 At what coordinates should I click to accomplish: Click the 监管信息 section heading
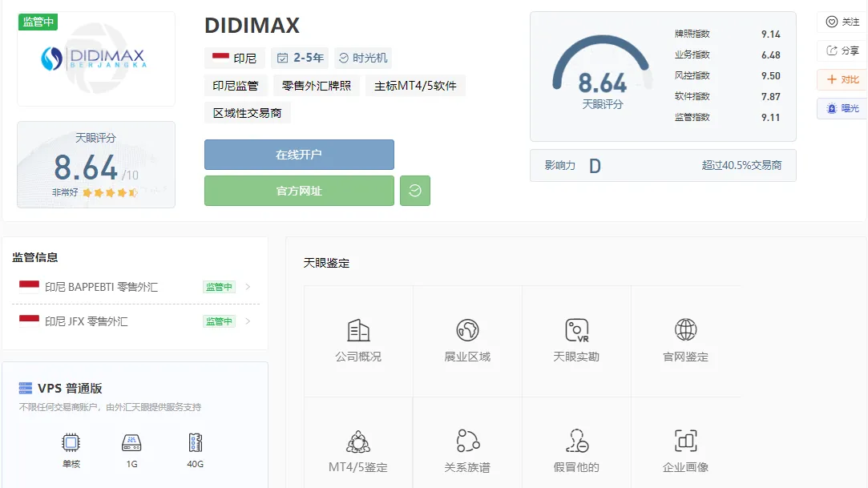point(35,257)
